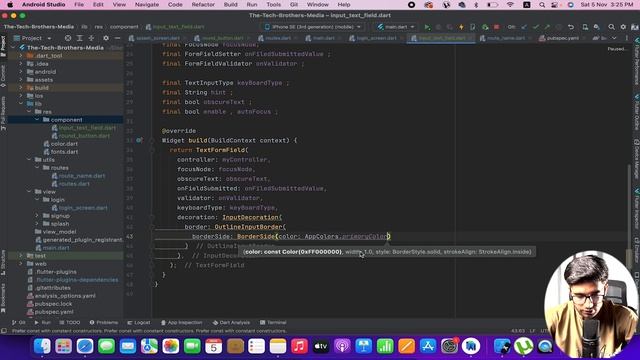Click the override gutter icon beside build method

tap(139, 140)
